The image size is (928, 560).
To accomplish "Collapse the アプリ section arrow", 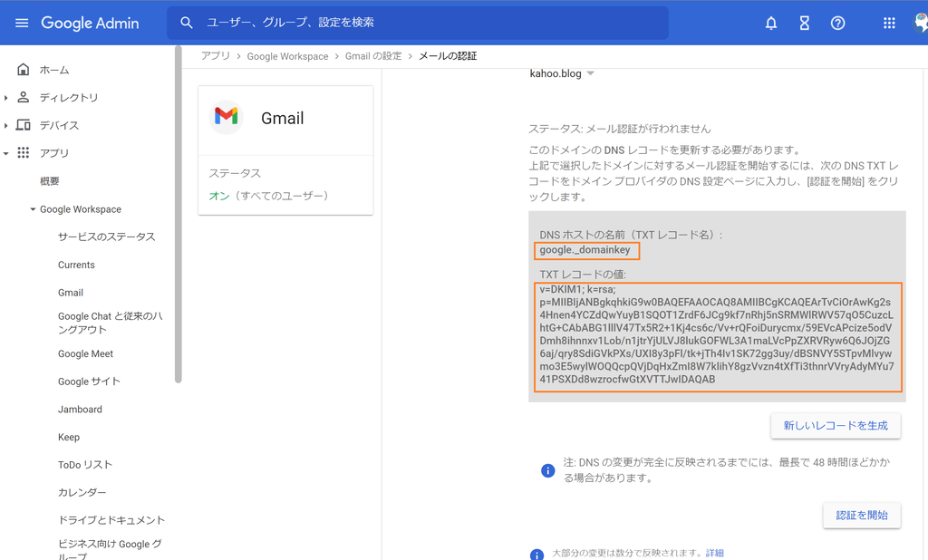I will [x=6, y=153].
